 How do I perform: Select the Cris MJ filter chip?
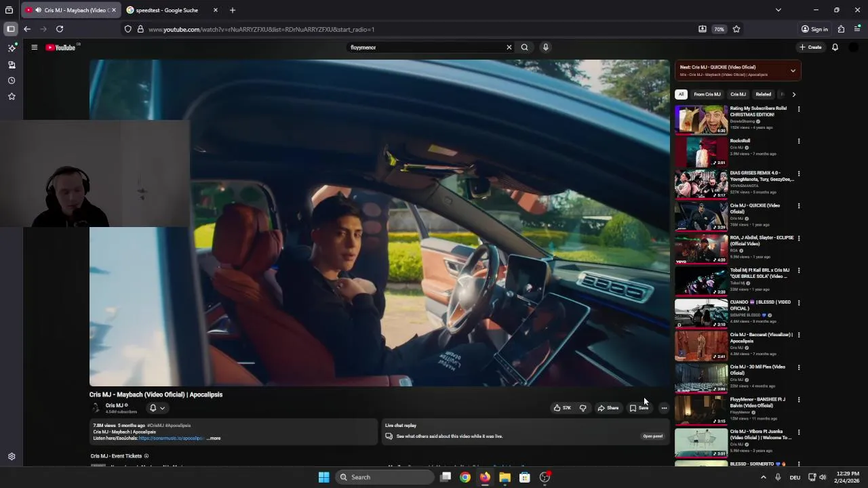[x=738, y=94]
